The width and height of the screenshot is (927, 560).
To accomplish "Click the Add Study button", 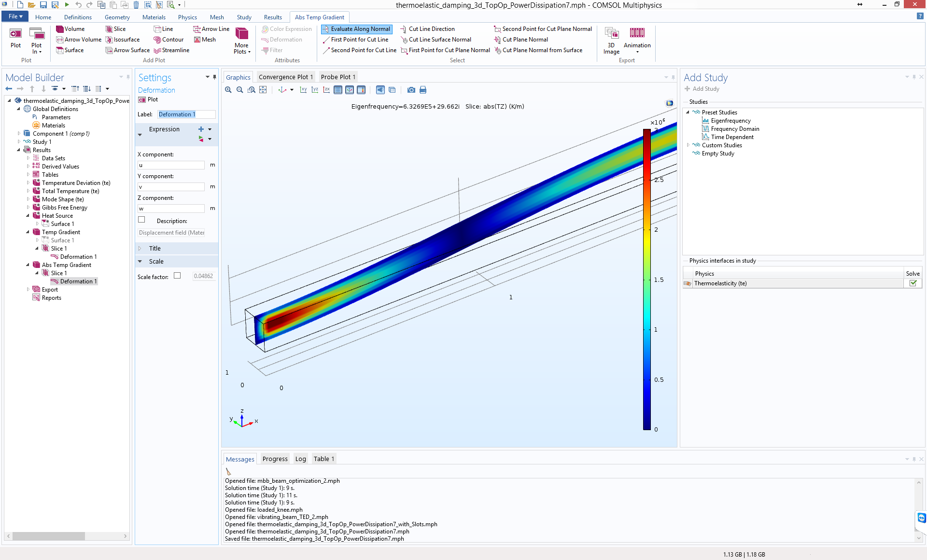I will pos(702,89).
